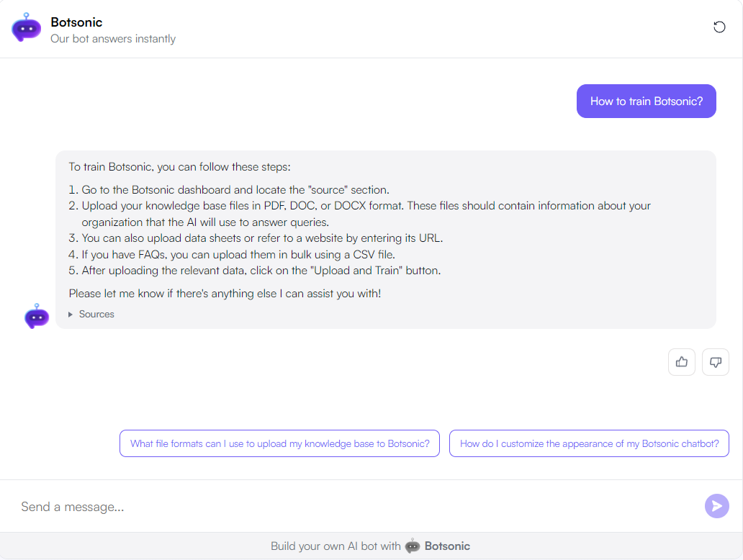743x560 pixels.
Task: Click the grey bot response bubble
Action: click(386, 238)
